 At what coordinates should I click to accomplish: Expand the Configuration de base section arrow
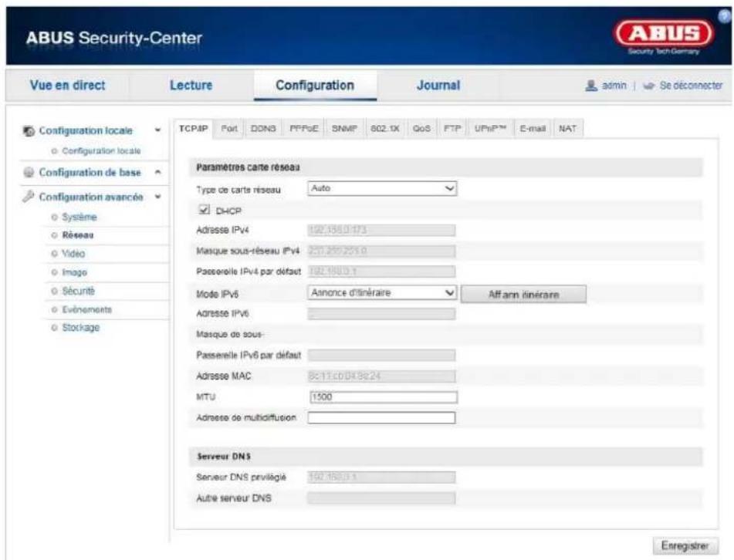[x=157, y=173]
